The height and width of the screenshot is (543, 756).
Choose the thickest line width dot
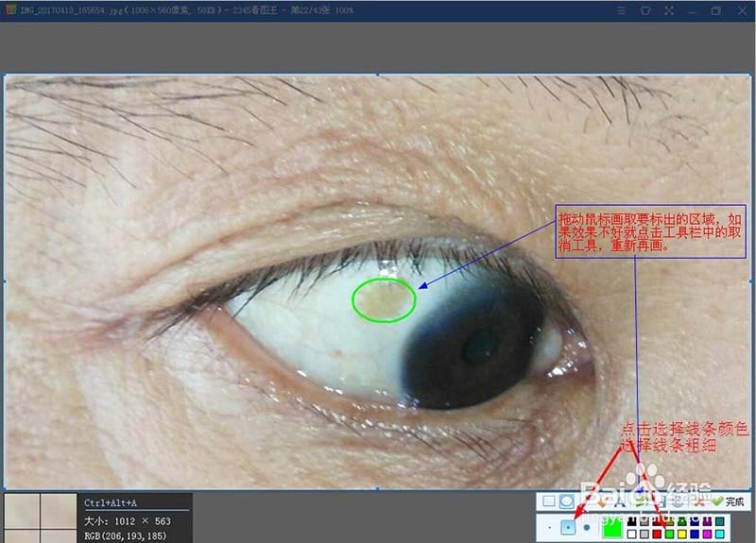586,528
